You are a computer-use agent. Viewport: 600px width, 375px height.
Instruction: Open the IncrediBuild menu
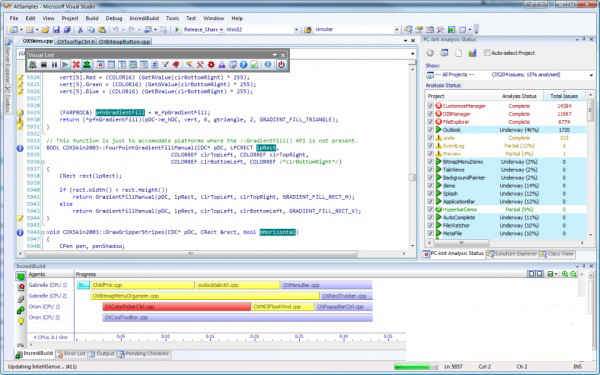(x=144, y=18)
